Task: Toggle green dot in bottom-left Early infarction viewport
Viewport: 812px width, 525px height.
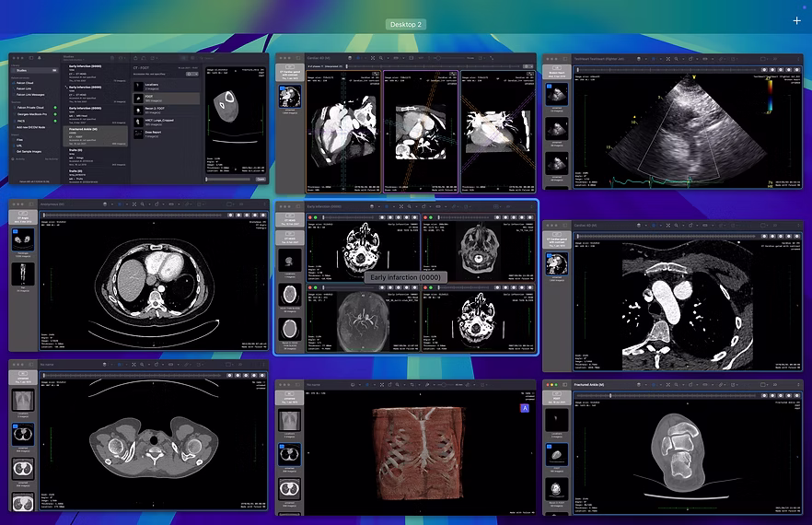Action: (x=316, y=286)
